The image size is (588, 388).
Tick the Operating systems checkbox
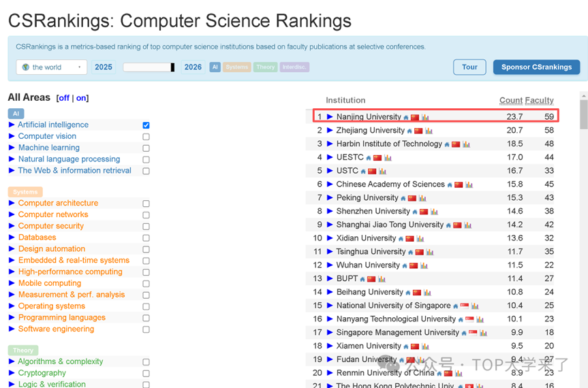pos(146,306)
